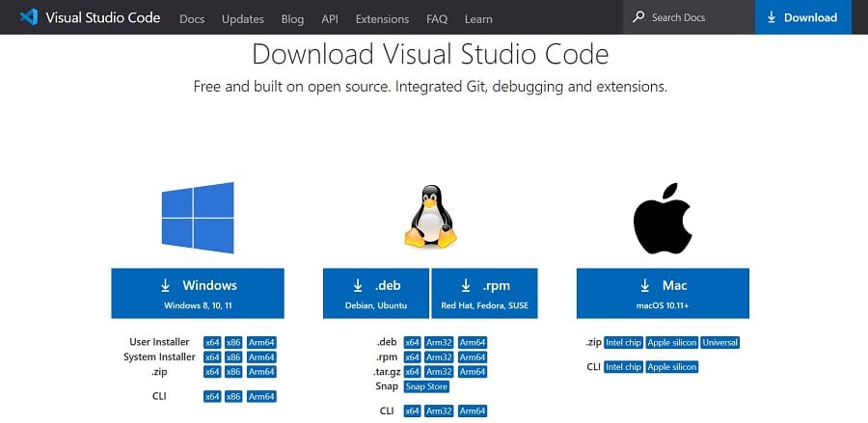The width and height of the screenshot is (868, 423).
Task: Download Linux .deb Arm64 package
Action: click(x=473, y=342)
